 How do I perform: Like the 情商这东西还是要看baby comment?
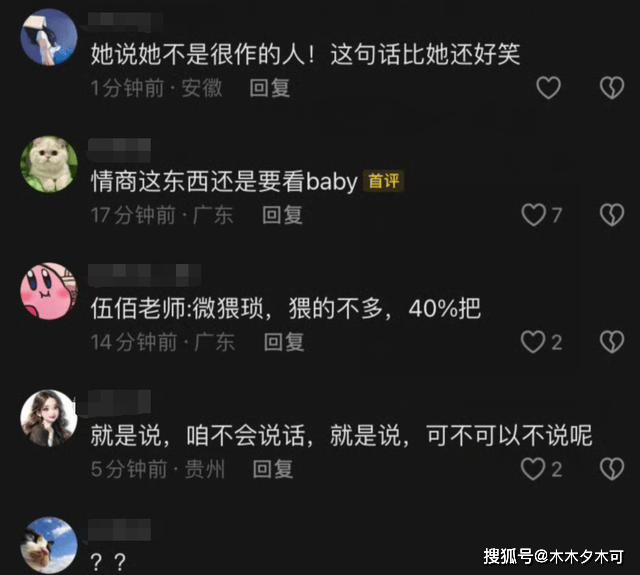point(533,215)
